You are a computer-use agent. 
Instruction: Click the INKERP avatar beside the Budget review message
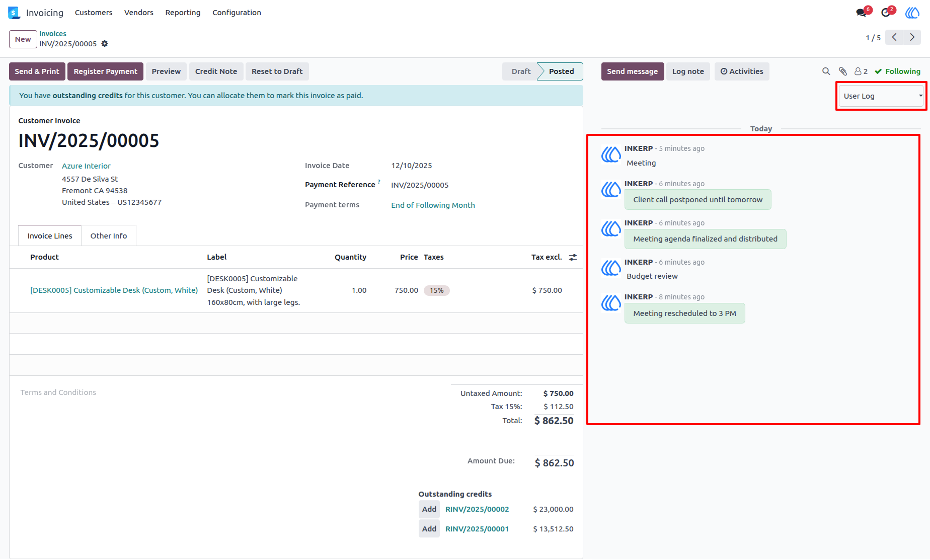click(x=611, y=268)
